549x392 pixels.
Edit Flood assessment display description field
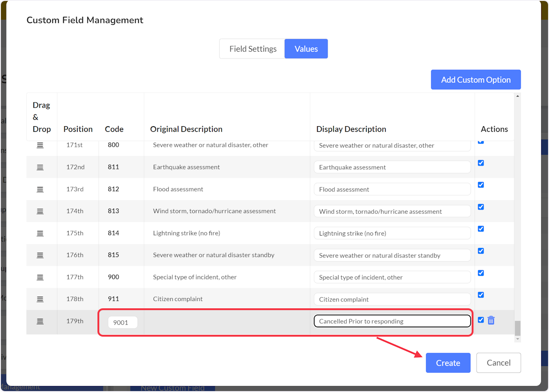click(x=392, y=189)
